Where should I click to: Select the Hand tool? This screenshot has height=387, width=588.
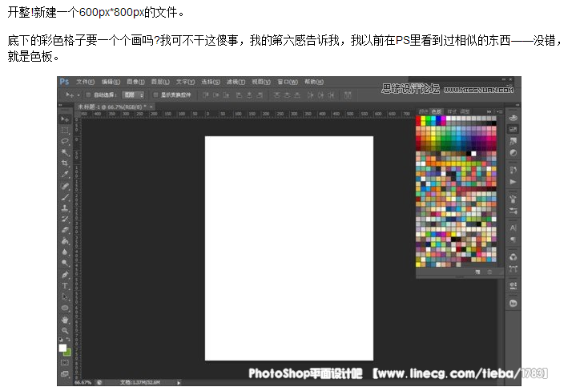pos(65,320)
